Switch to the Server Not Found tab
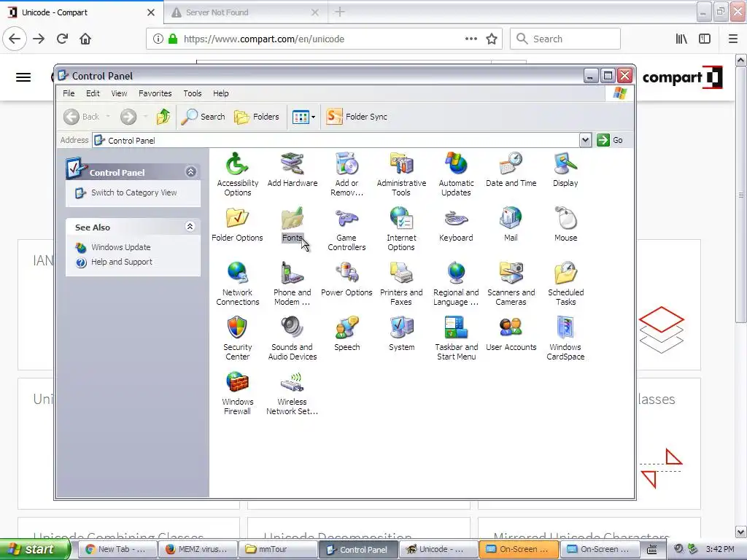The height and width of the screenshot is (560, 747). coord(245,12)
